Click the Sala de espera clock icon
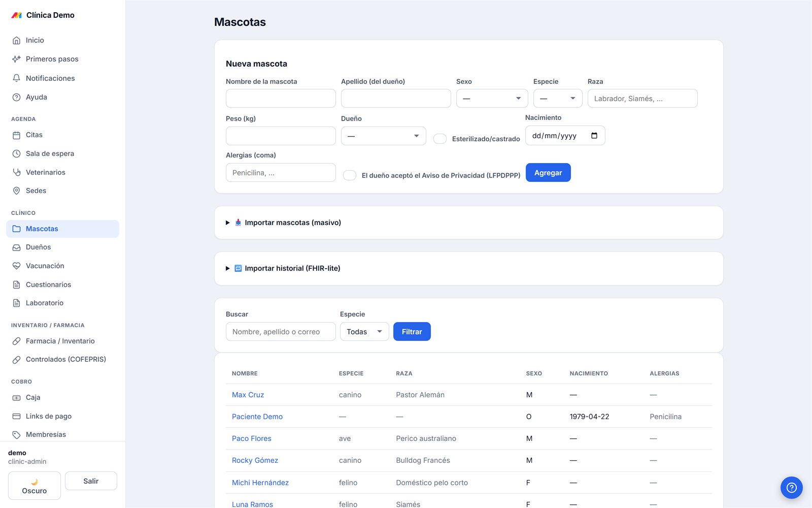This screenshot has width=812, height=508. [16, 153]
